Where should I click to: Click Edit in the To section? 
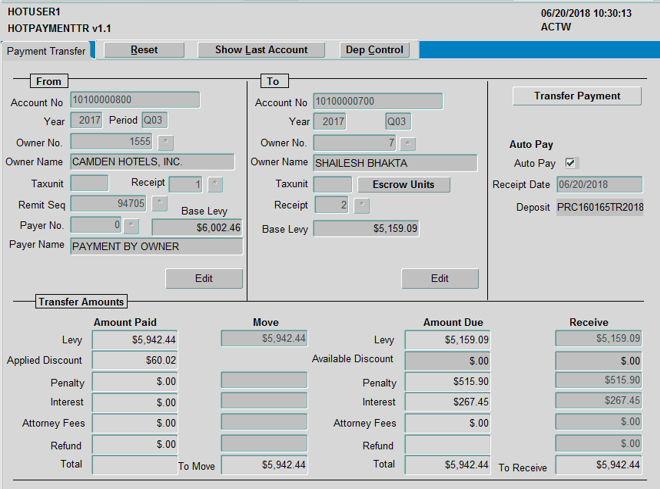[x=440, y=279]
